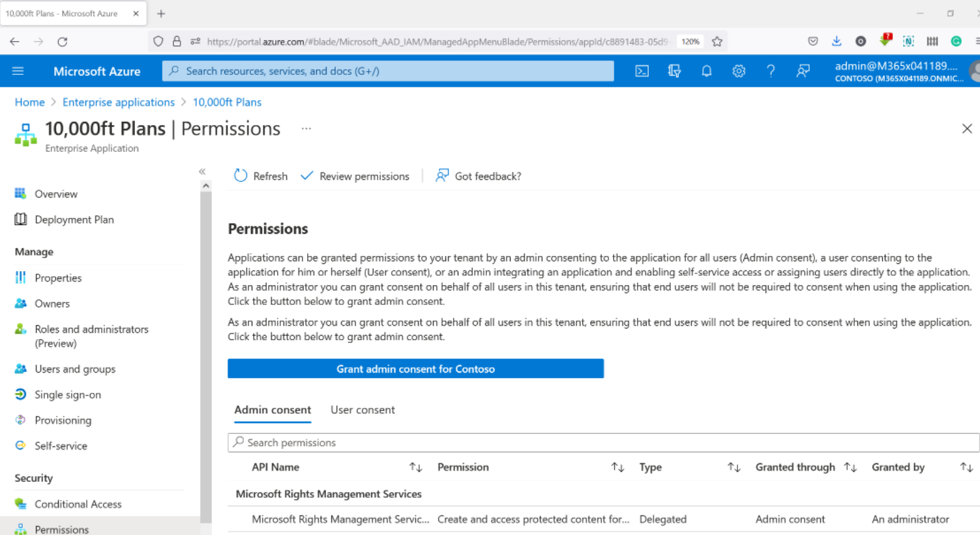
Task: Click 'Create and access protected content' cell
Action: click(533, 519)
